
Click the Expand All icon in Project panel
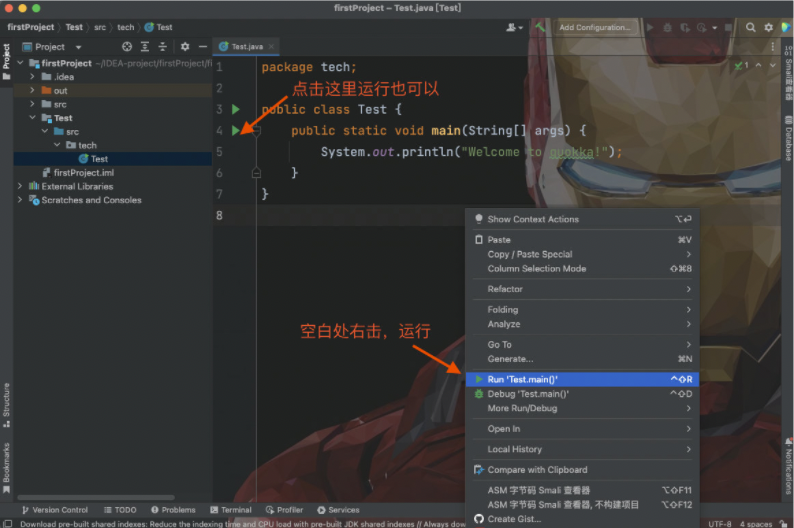pyautogui.click(x=145, y=47)
